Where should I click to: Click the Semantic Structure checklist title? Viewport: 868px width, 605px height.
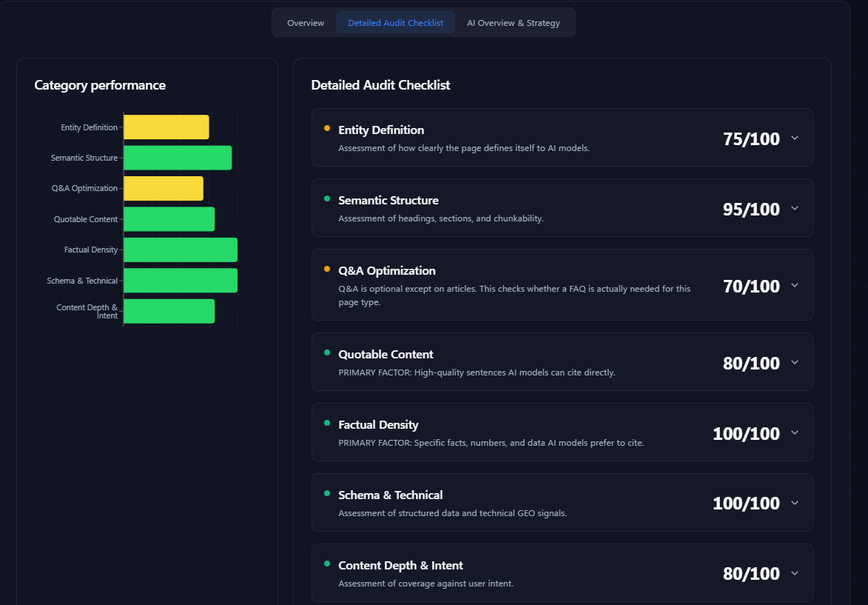point(388,200)
